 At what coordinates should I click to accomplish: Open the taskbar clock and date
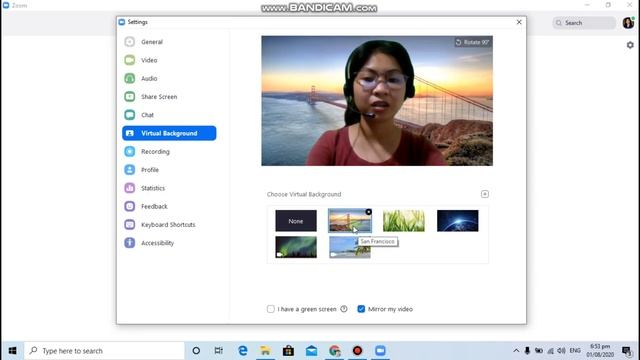pyautogui.click(x=600, y=351)
